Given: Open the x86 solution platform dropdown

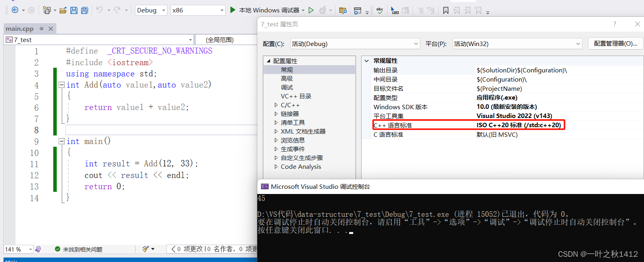Looking at the screenshot, I should 198,10.
